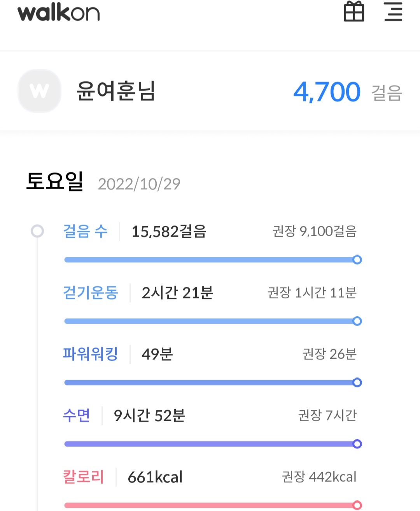Tap the 토요일 day heading
Viewport: 420px width, 511px height.
55,181
